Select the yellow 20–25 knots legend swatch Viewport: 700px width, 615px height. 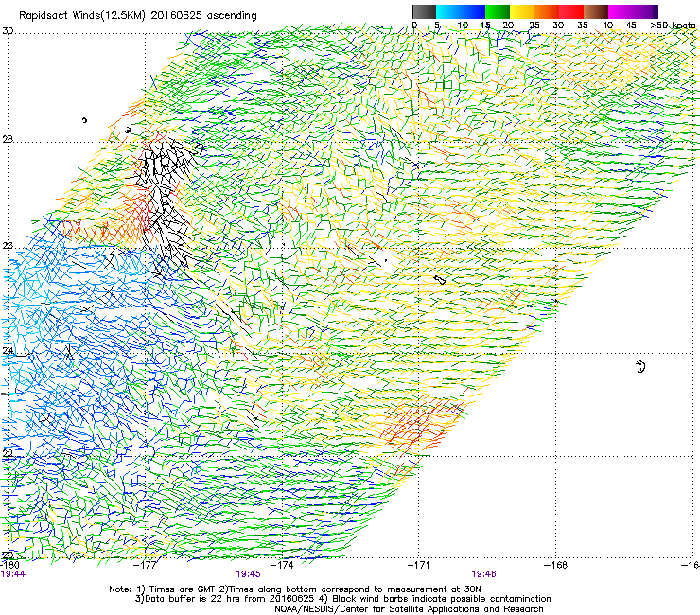(522, 11)
